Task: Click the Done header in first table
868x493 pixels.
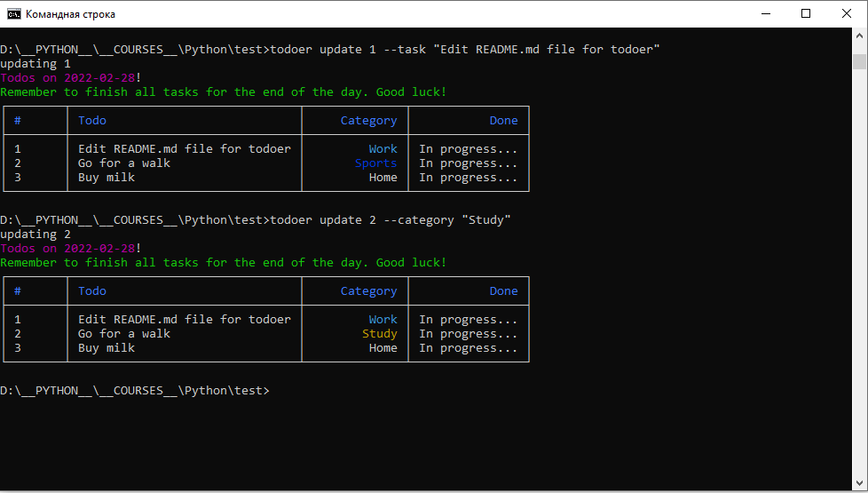Action: tap(504, 121)
